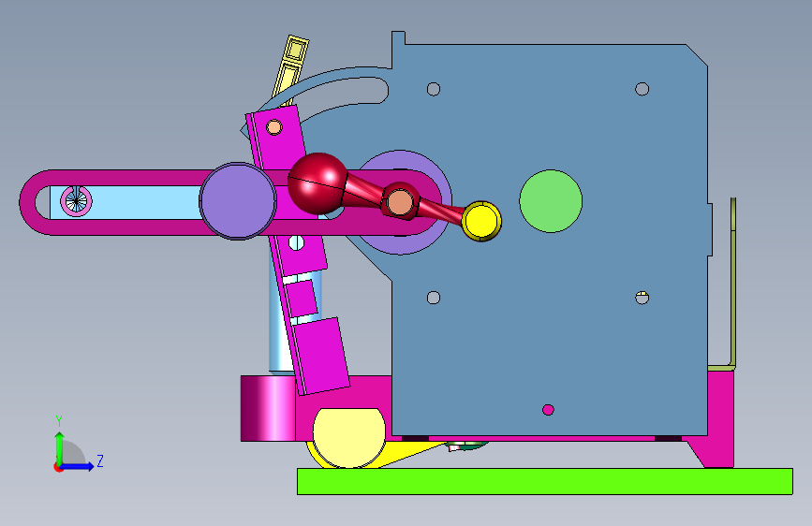Viewport: 812px width, 526px height.
Task: Click the salmon pivot pin in the red handle
Action: [x=400, y=202]
